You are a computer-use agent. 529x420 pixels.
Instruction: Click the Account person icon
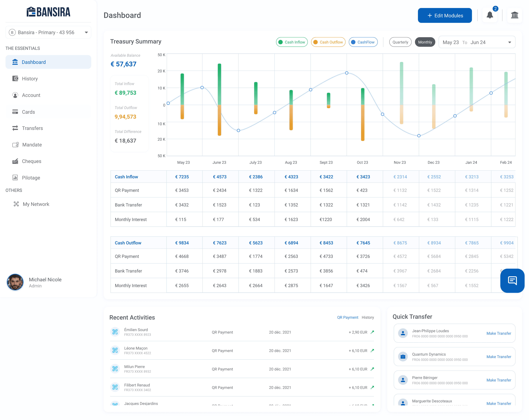tap(15, 95)
